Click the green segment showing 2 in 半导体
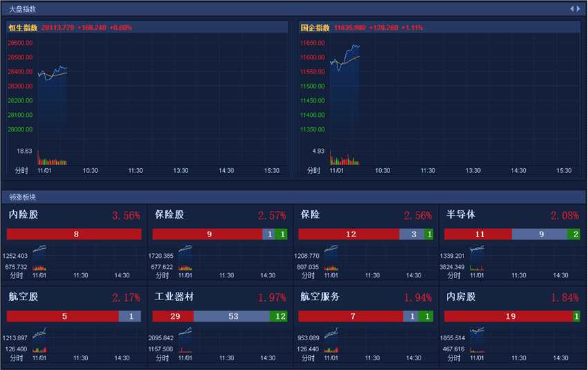588x370 pixels. tap(573, 234)
